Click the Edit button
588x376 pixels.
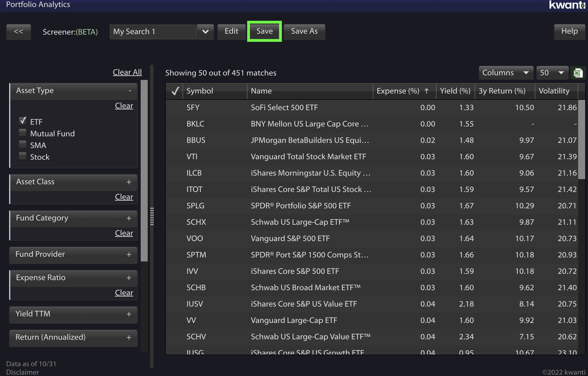pyautogui.click(x=232, y=32)
